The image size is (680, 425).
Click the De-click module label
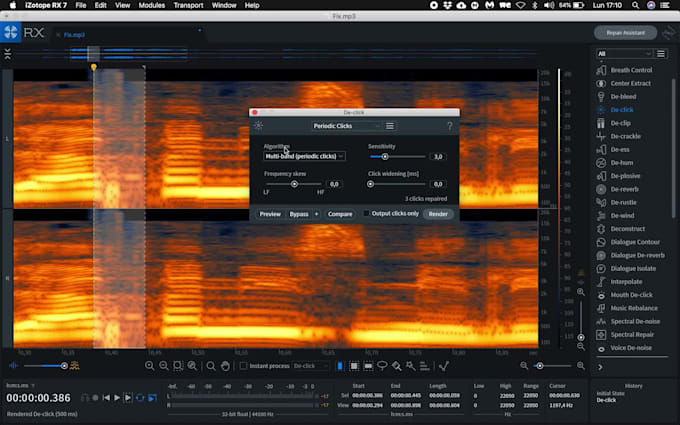pos(622,110)
